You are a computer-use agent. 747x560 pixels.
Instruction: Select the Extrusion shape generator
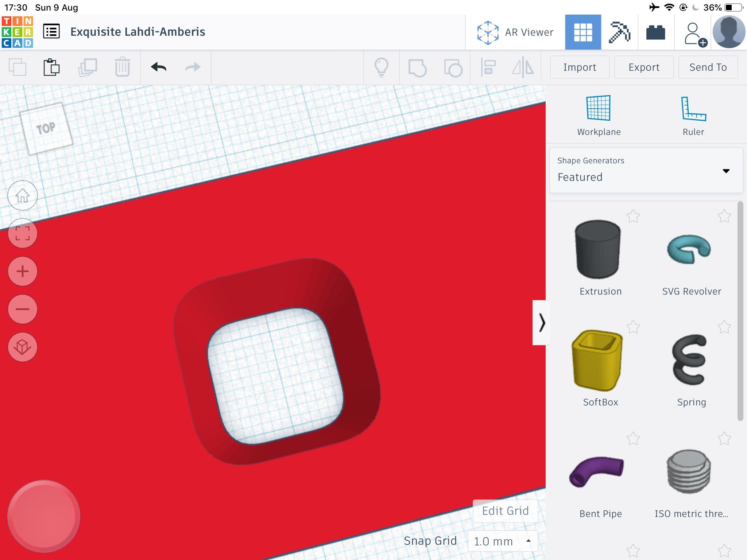tap(600, 253)
